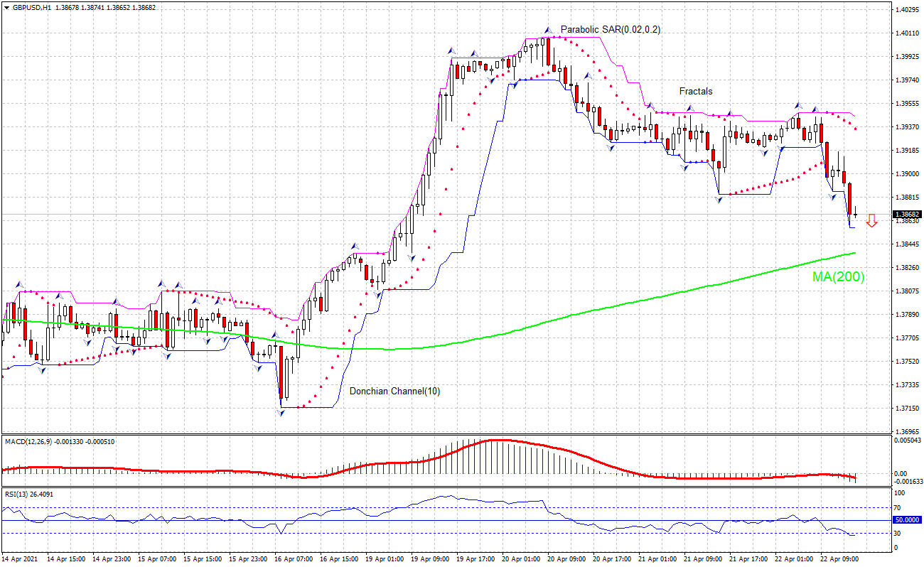Click the Fractals indicator label
This screenshot has height=567, width=924.
pos(695,91)
